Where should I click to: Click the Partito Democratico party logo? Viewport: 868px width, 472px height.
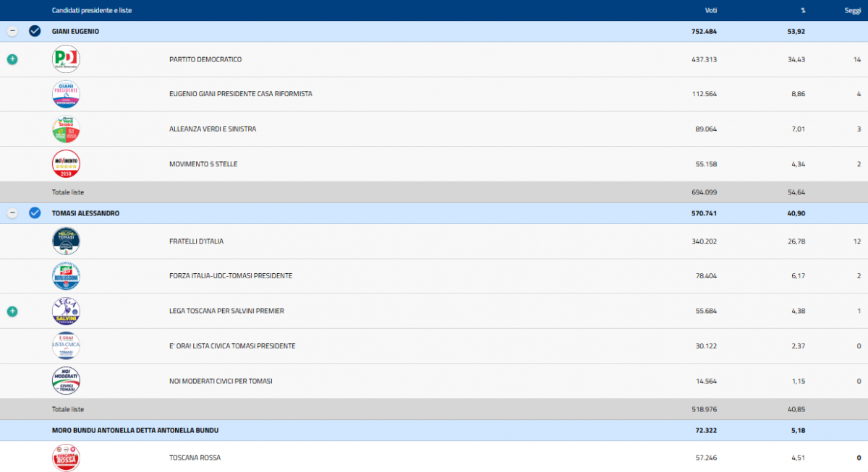[66, 59]
